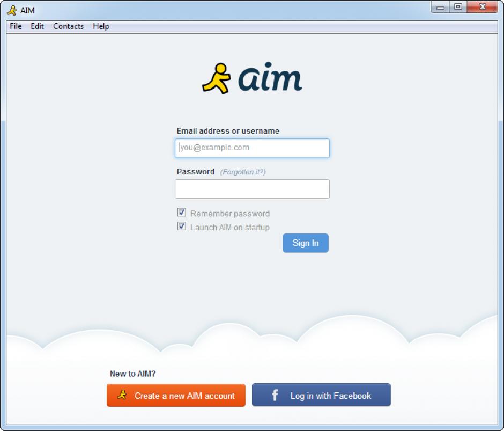
Task: Open the Edit menu
Action: point(38,26)
